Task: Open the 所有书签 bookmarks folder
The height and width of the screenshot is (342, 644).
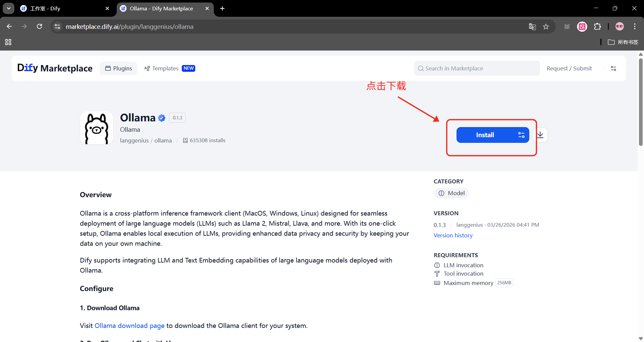Action: tap(623, 42)
